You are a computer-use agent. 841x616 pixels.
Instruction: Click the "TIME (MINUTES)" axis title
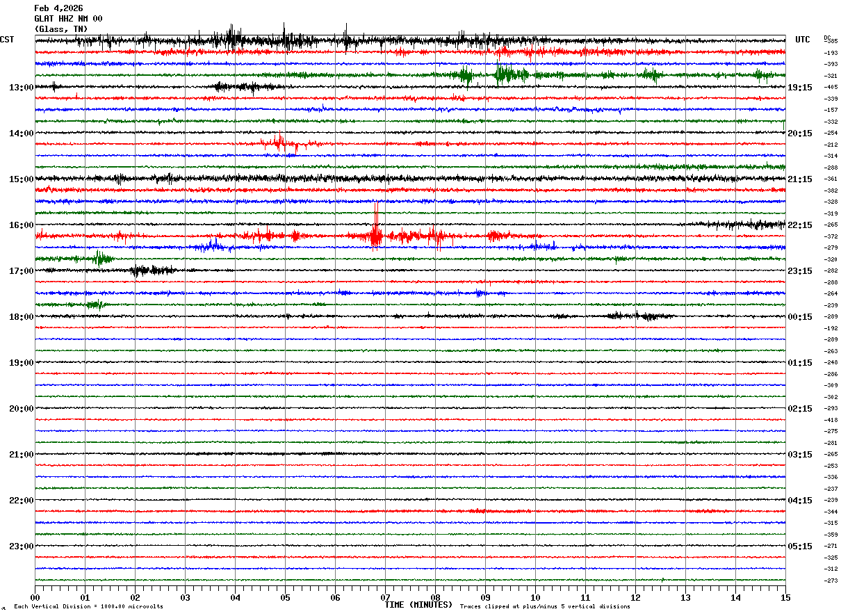point(418,605)
